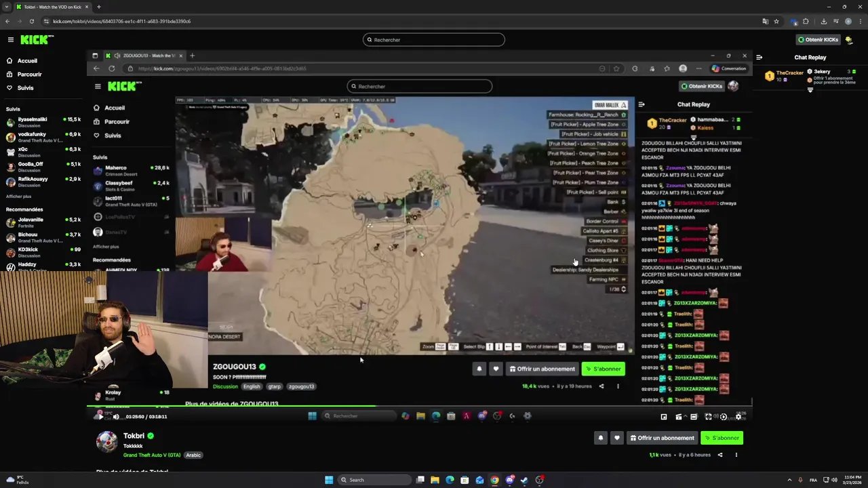Click the inner Rechercher search field in the video

coord(420,86)
